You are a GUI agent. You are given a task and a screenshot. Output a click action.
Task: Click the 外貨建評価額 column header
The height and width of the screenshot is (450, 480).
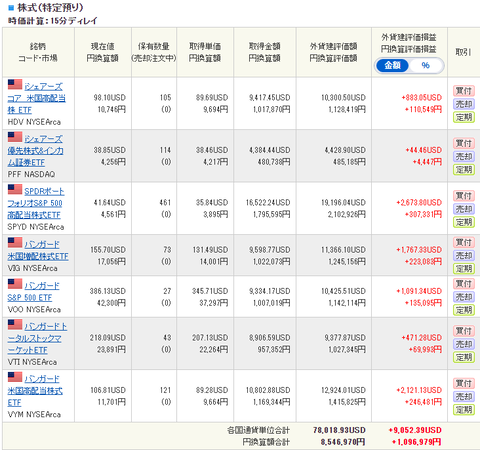click(x=333, y=52)
